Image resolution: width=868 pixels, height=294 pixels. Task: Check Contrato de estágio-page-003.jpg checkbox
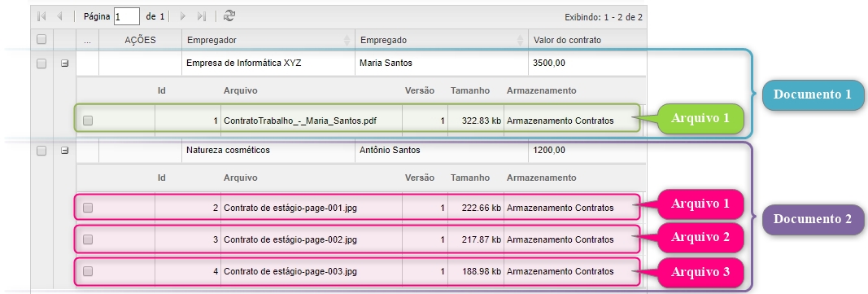(88, 271)
